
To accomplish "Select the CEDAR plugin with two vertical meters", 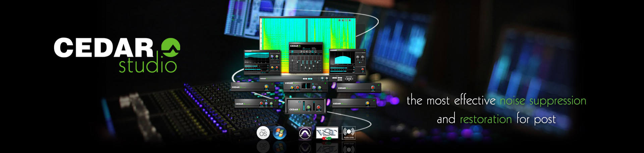I will [x=305, y=106].
